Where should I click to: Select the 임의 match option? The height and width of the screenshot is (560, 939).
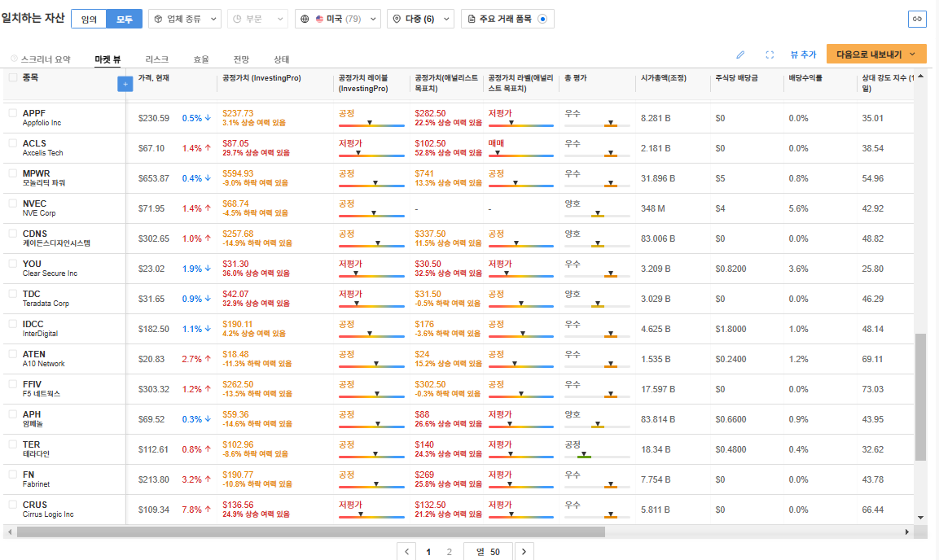[89, 20]
